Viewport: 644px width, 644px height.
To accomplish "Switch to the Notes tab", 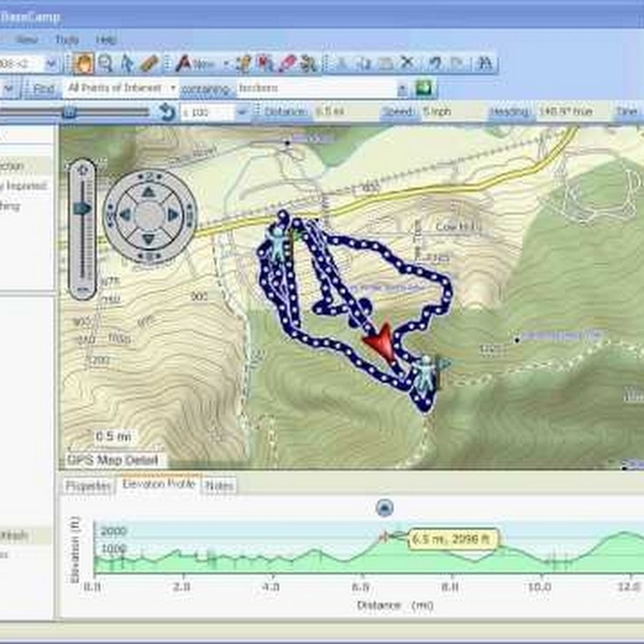I will 219,486.
